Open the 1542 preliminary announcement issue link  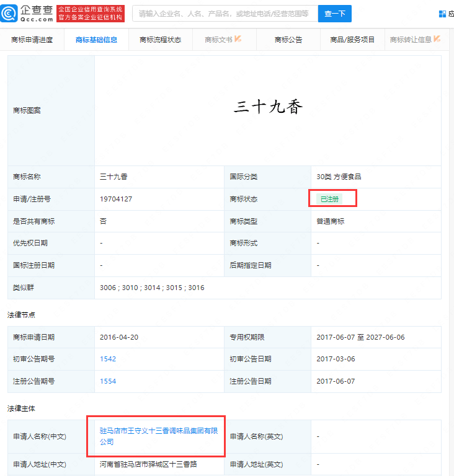108,359
